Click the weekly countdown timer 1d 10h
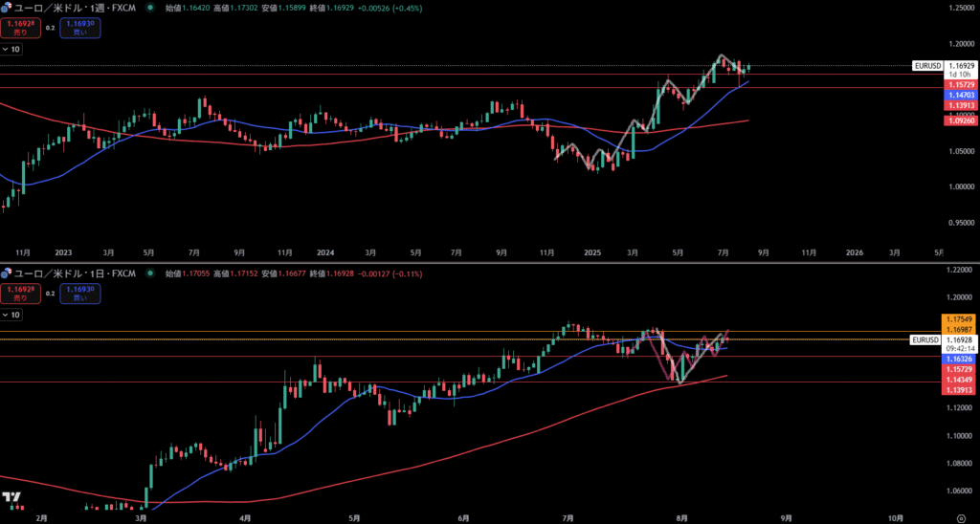The width and height of the screenshot is (980, 524). click(x=958, y=75)
